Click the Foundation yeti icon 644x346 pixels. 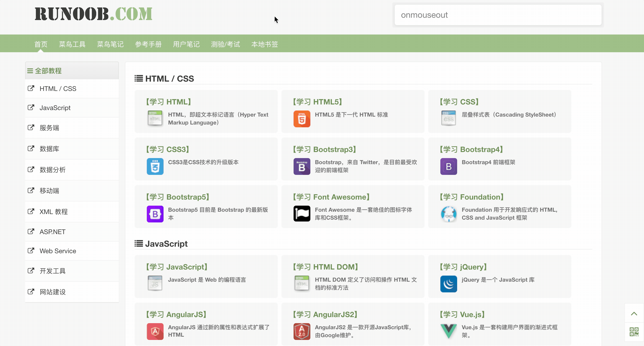click(x=449, y=214)
